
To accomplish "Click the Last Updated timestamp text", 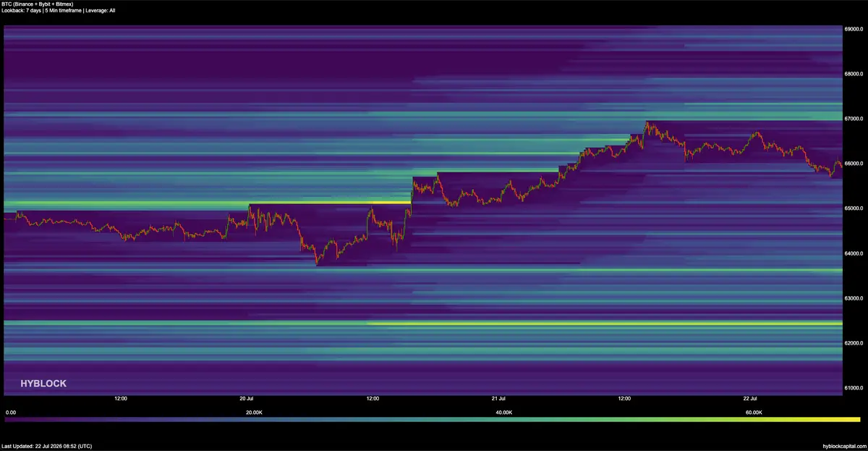I will point(47,446).
